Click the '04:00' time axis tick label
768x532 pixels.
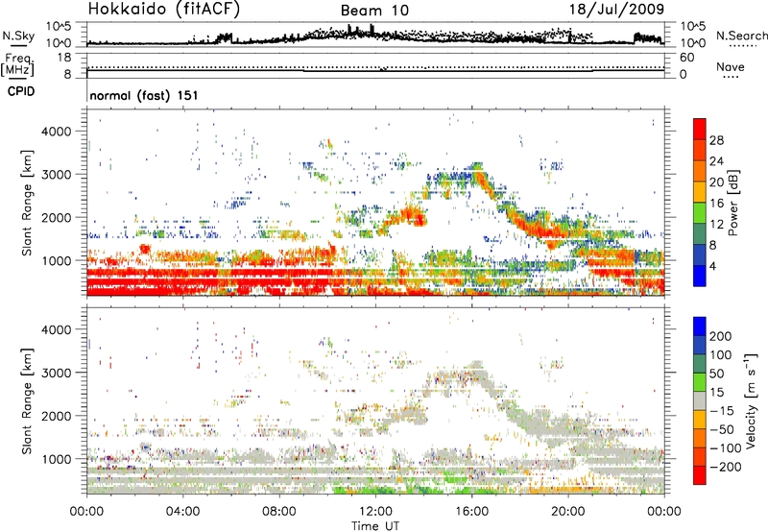pyautogui.click(x=182, y=512)
